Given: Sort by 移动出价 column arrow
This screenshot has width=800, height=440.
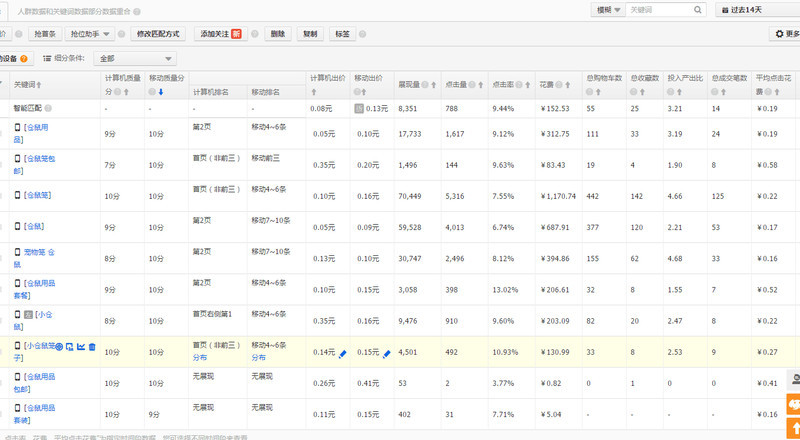Looking at the screenshot, I should point(364,92).
